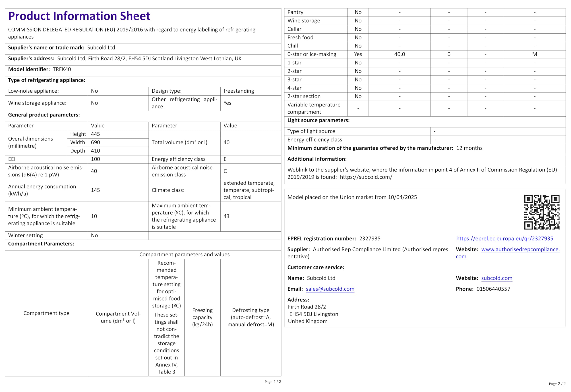Click the climate class value cell
This screenshot has width=571, height=392.
249,190
